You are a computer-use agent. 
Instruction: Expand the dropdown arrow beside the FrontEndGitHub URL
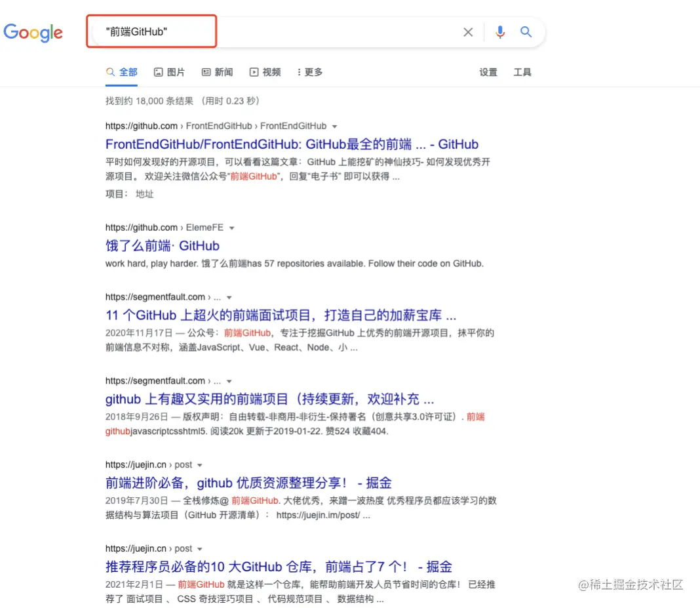[334, 127]
